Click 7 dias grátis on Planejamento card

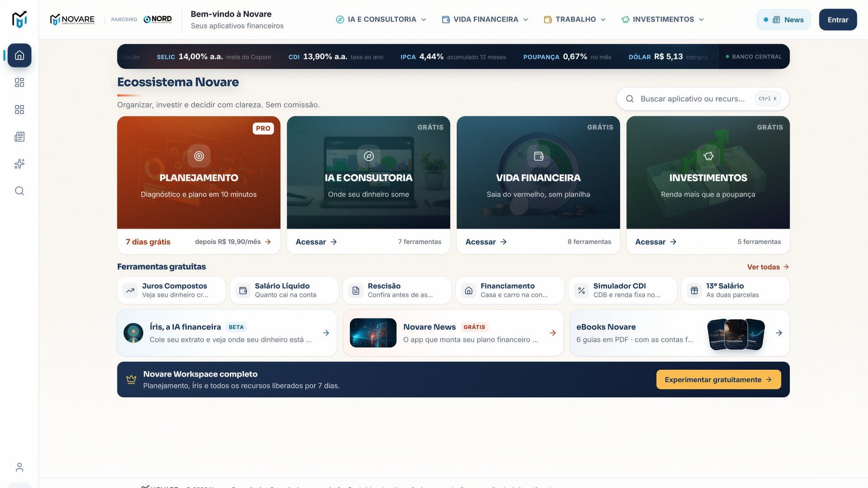[148, 242]
